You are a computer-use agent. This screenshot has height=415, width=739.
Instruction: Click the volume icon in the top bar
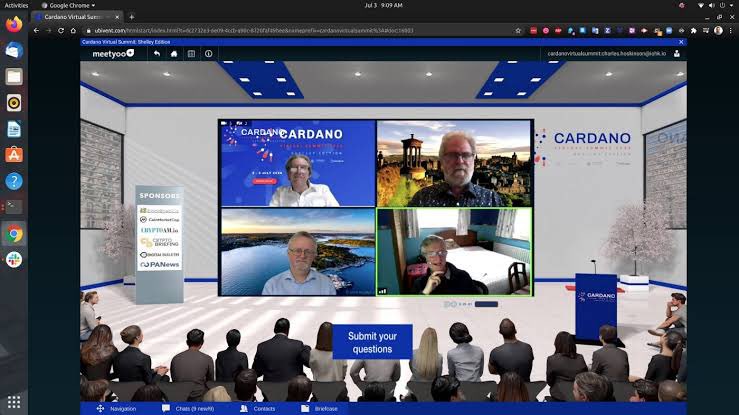click(712, 5)
